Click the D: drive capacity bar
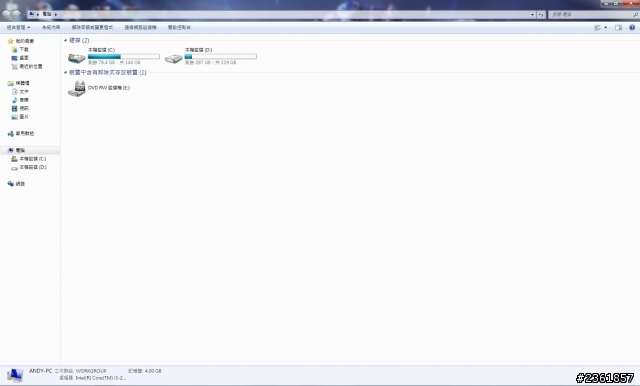 [x=221, y=57]
